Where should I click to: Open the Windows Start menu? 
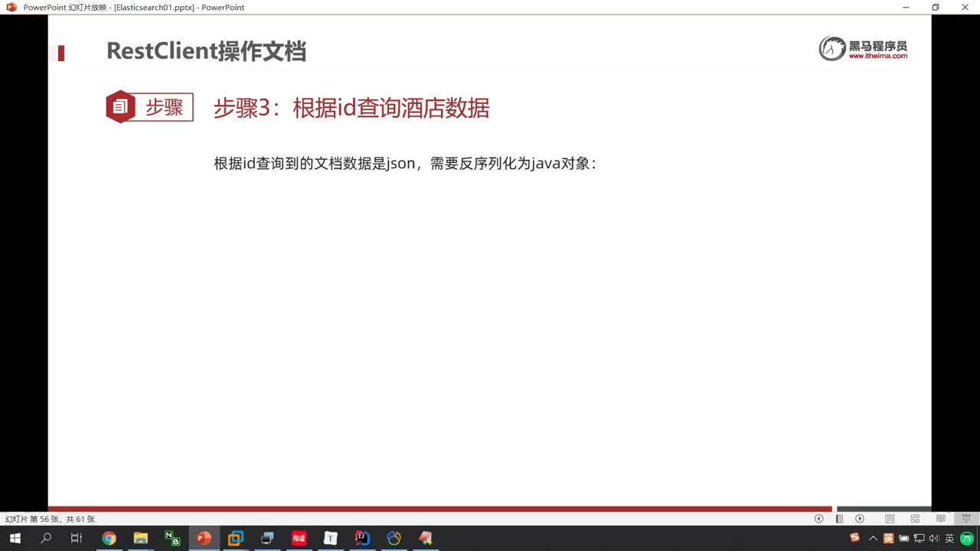15,538
